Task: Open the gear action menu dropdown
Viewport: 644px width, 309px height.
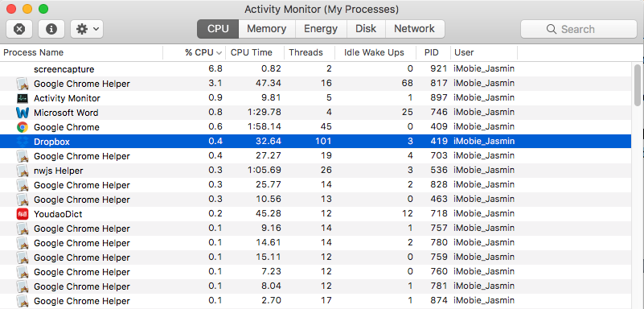Action: [x=87, y=29]
